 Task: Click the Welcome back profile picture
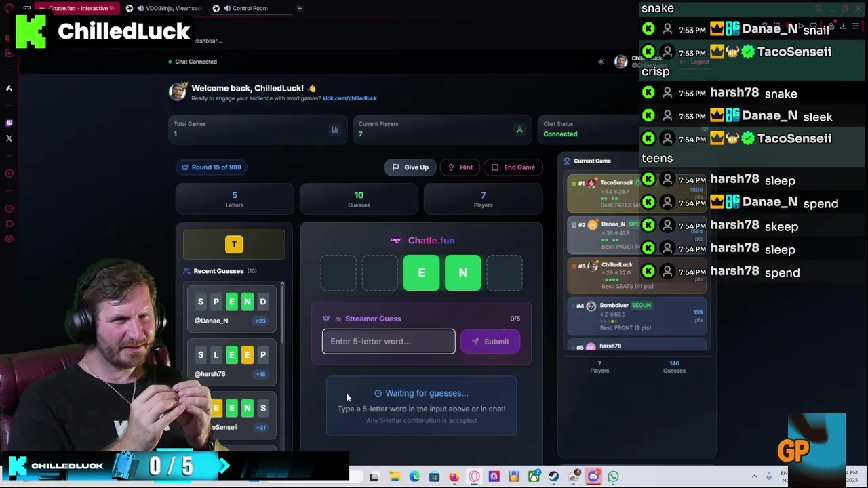click(178, 91)
